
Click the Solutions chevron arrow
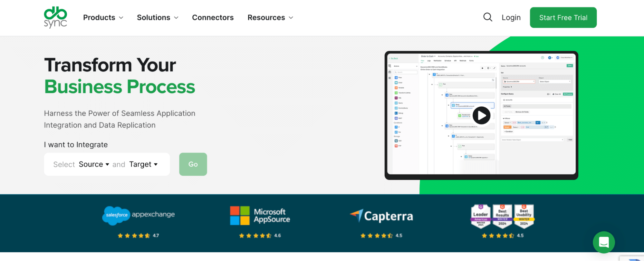point(176,18)
